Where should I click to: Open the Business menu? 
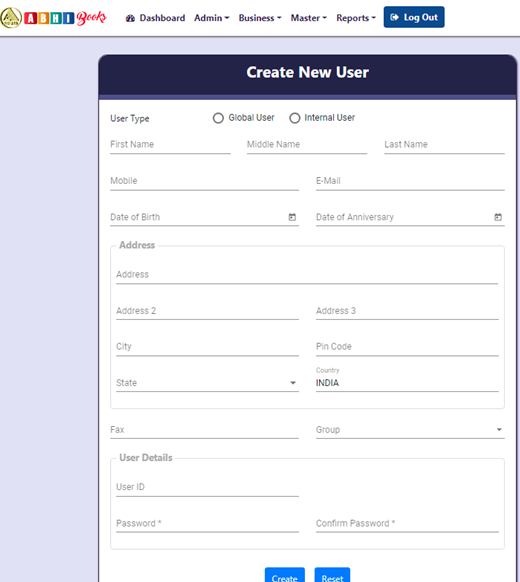coord(260,18)
